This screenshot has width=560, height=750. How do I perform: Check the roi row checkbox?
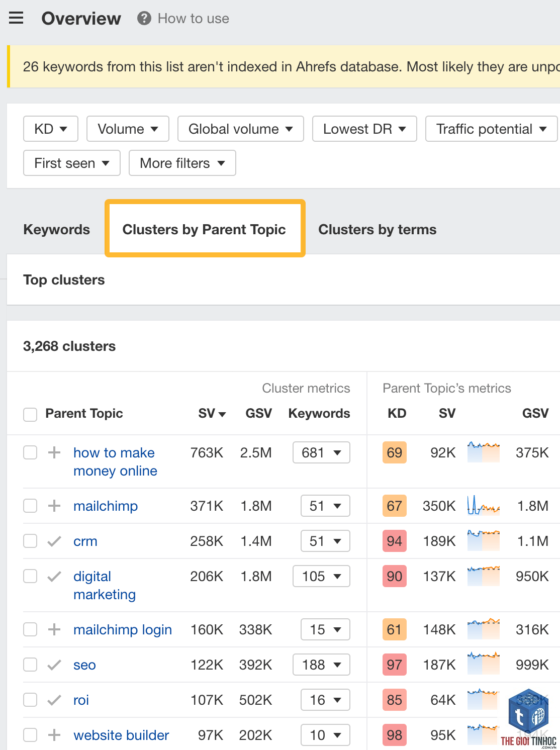[x=30, y=700]
